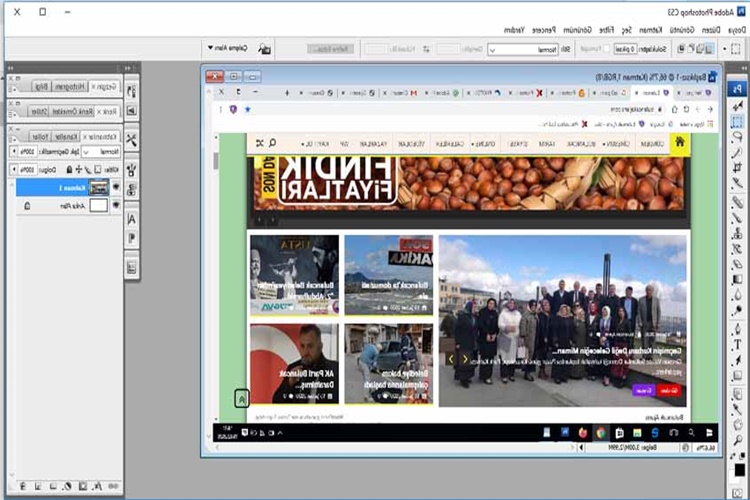Choose the subtract from selection mode button
Image resolution: width=750 pixels, height=500 pixels.
tap(691, 49)
